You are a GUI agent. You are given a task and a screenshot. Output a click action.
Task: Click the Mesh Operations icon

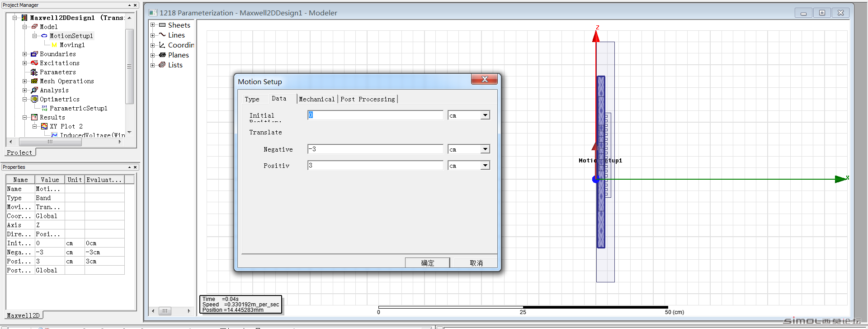tap(34, 81)
